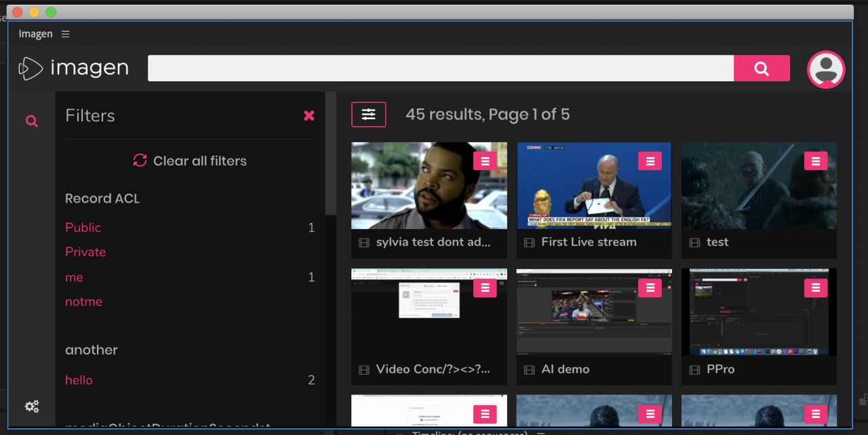Open the user profile avatar
The height and width of the screenshot is (435, 868).
tap(825, 69)
